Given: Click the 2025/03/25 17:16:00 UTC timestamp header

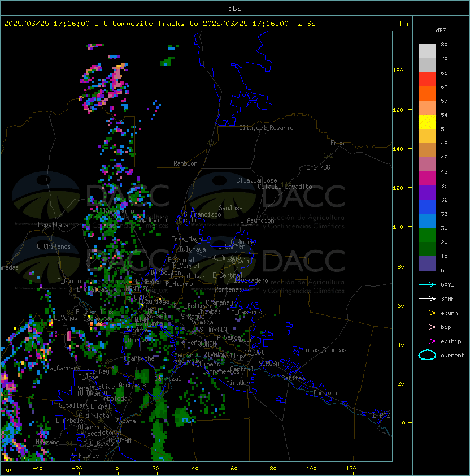Looking at the screenshot, I should point(55,24).
